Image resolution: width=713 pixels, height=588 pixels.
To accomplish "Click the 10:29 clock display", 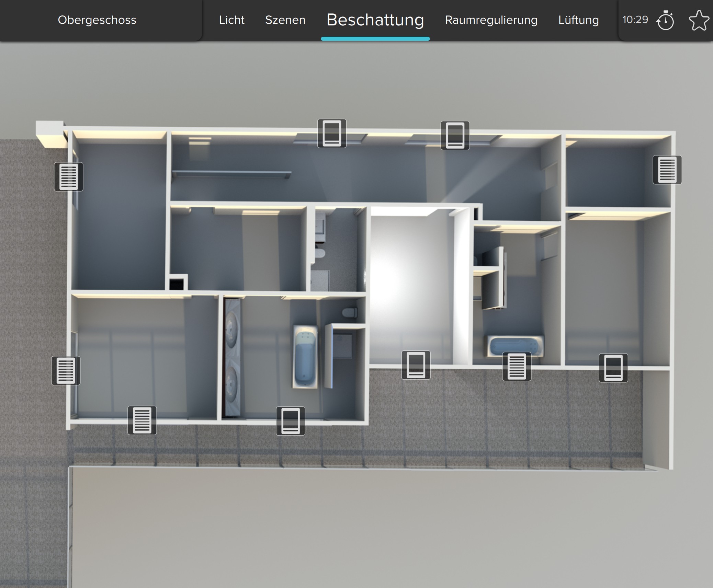I will pos(635,20).
